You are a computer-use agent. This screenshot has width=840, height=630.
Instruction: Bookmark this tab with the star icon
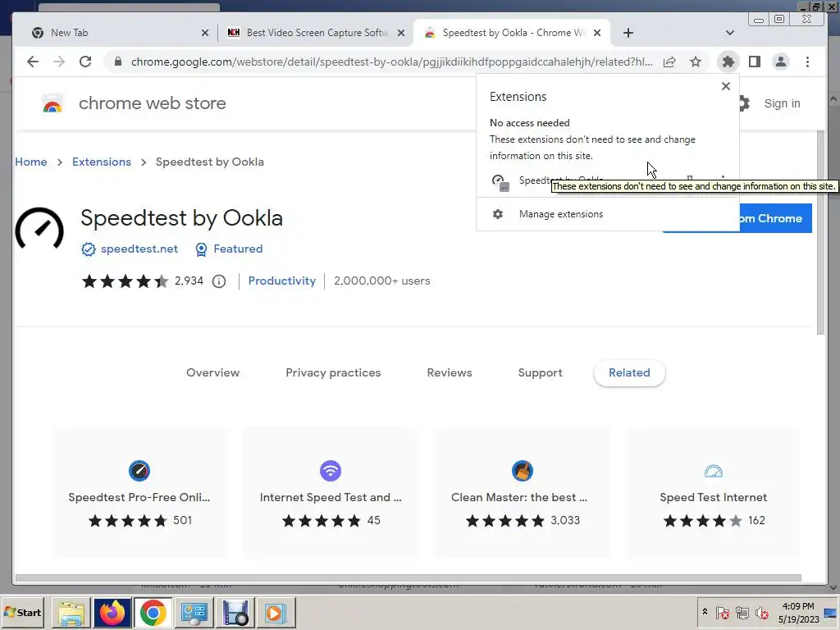pyautogui.click(x=696, y=62)
